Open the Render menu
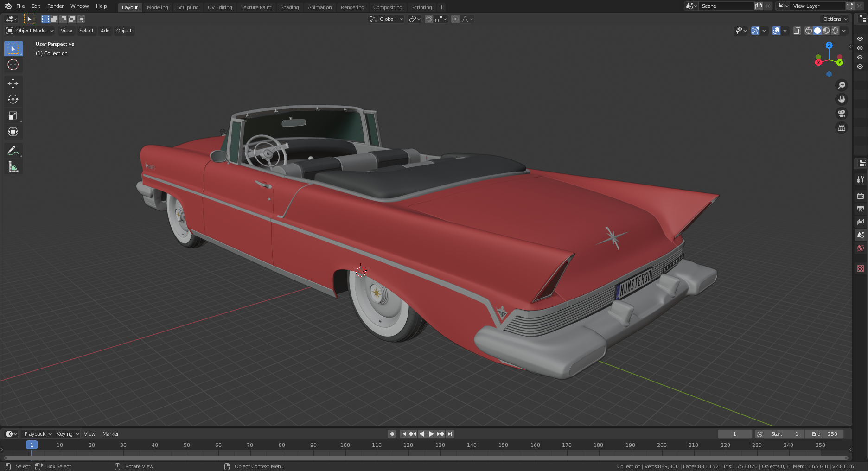The width and height of the screenshot is (868, 471). pyautogui.click(x=55, y=6)
